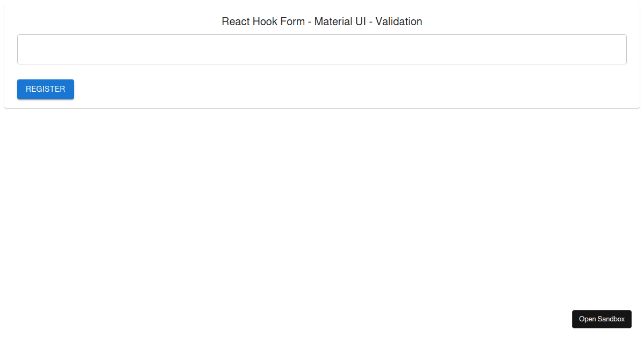
Task: Open Sandbox via the black button
Action: (602, 319)
